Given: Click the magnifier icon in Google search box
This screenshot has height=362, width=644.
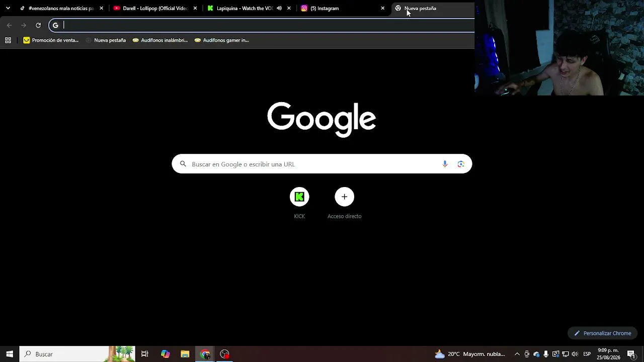Looking at the screenshot, I should [183, 164].
